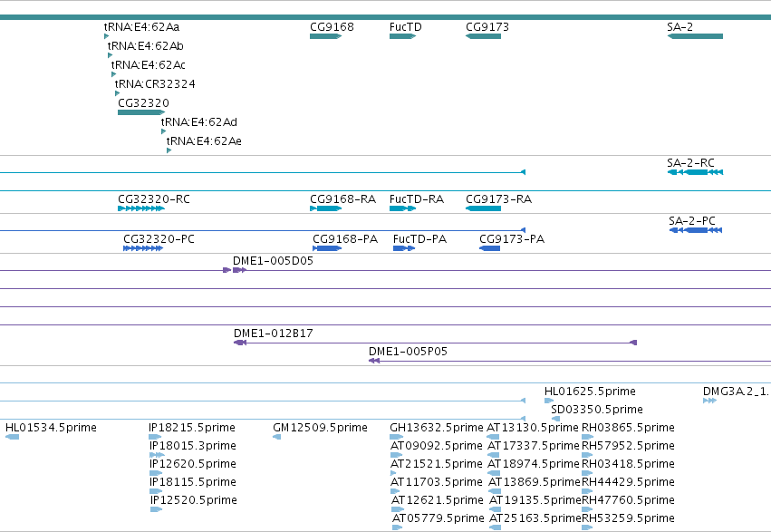Click the AT21521.5prime EST
This screenshot has width=771, height=532.
(393, 473)
